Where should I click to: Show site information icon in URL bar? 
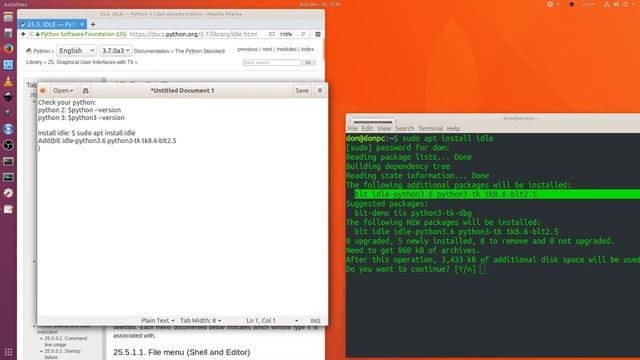(x=31, y=34)
